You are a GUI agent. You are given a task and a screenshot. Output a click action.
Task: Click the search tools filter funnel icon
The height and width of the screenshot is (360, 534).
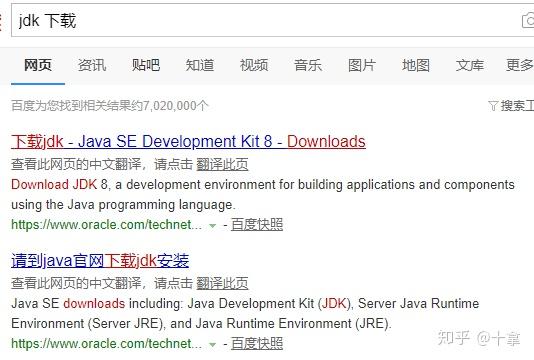coord(493,106)
